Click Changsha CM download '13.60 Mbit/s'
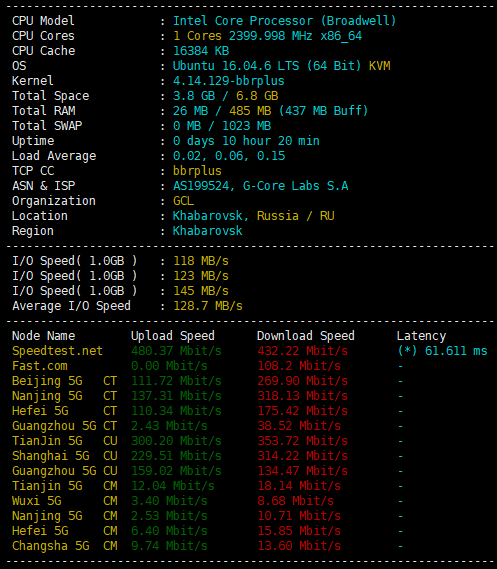 point(299,546)
